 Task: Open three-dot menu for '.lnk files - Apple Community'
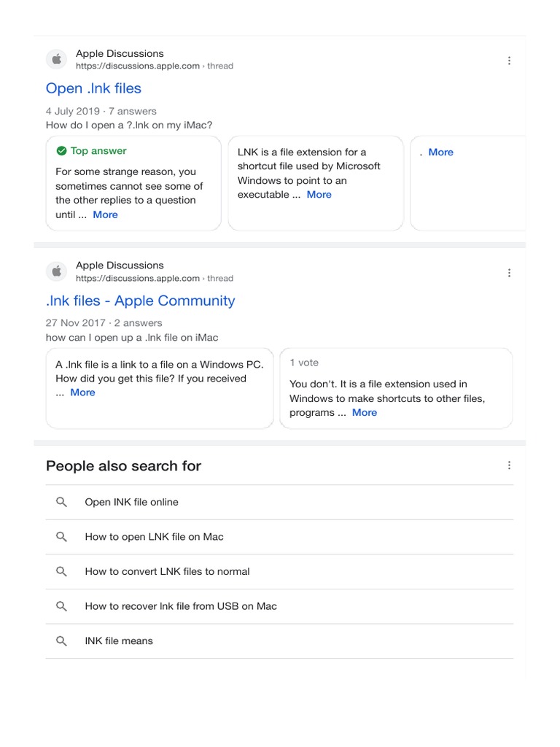509,273
